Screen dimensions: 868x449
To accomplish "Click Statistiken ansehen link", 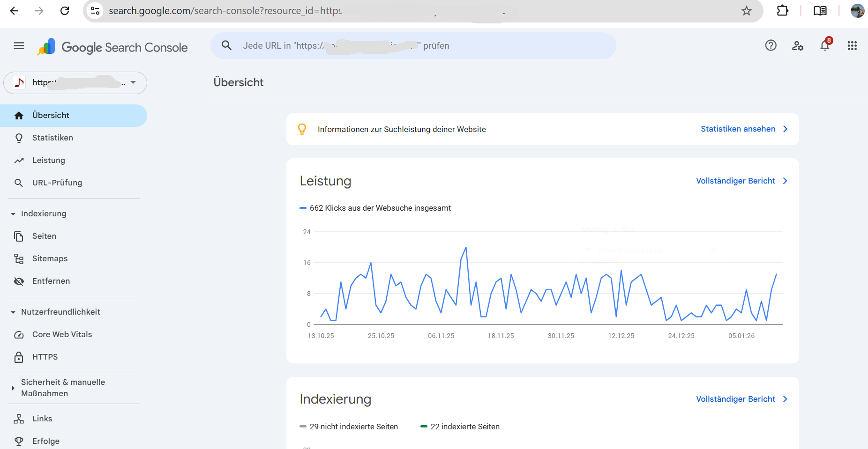I will [x=743, y=129].
